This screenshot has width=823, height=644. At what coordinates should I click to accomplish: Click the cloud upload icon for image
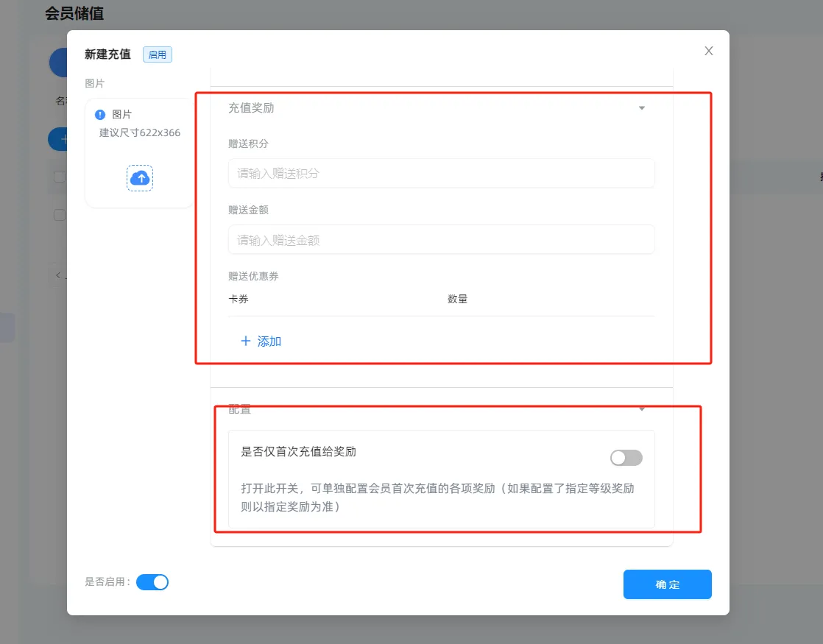click(140, 178)
